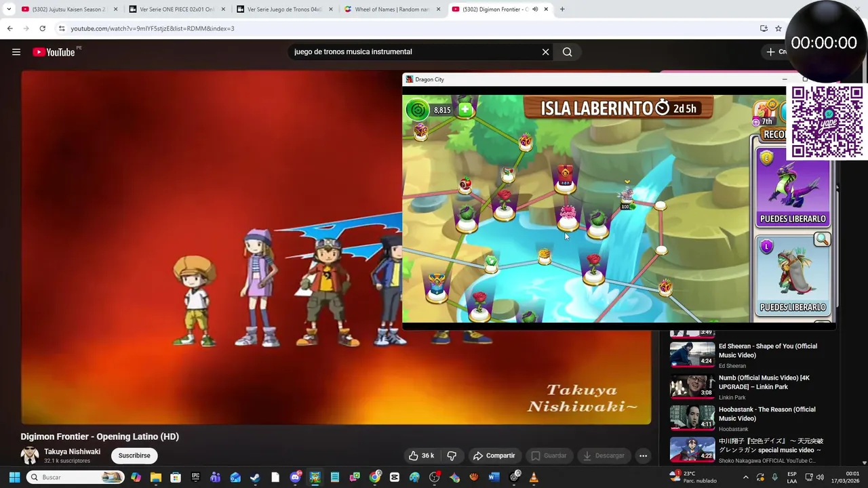Select the 100 dragon token on the maze
Screen dimensions: 868x488
627,197
